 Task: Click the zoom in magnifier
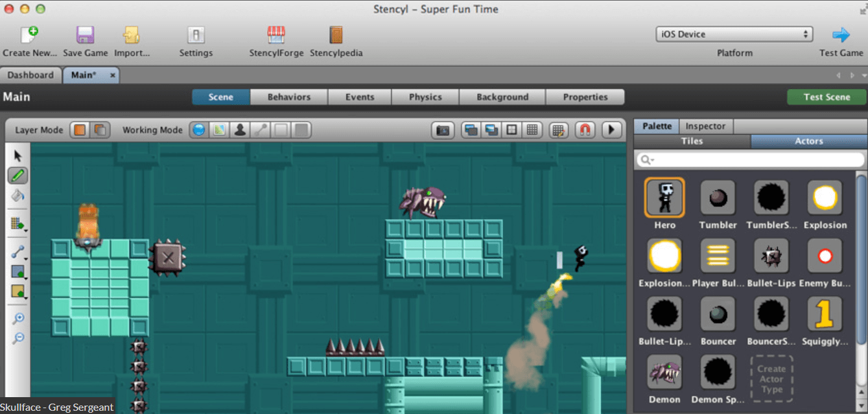(x=18, y=318)
